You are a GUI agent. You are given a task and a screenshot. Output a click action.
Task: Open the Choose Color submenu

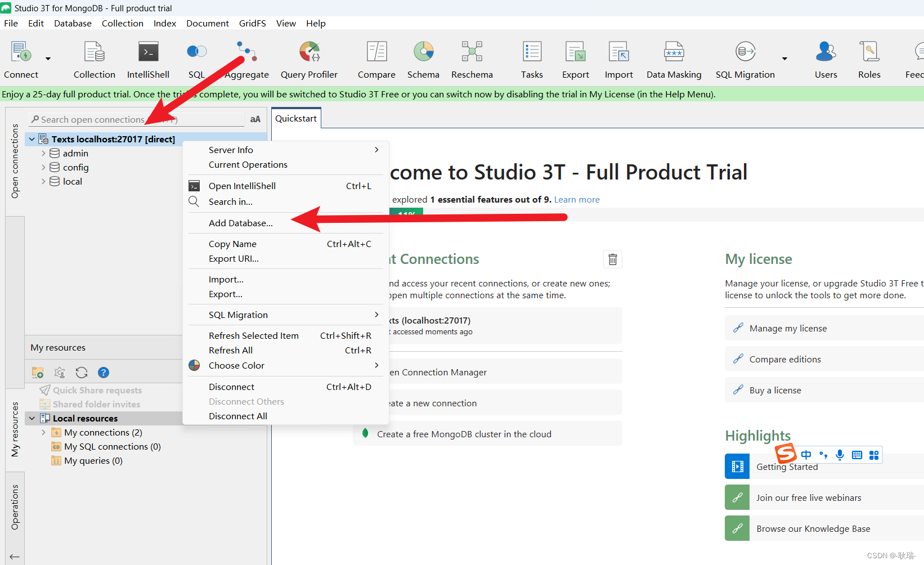286,365
